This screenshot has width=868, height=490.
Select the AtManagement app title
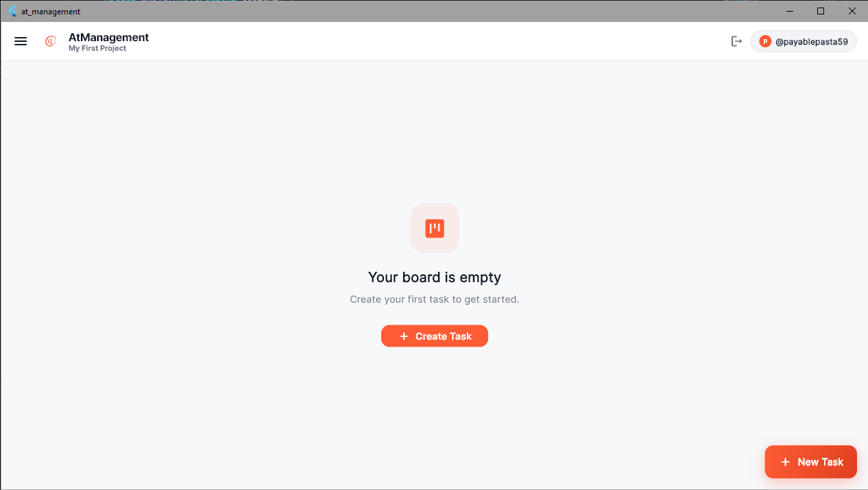(x=108, y=37)
